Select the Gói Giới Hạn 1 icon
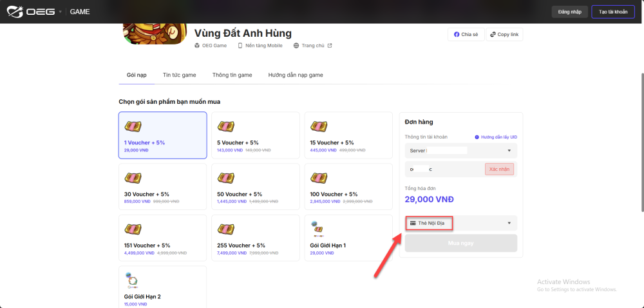The width and height of the screenshot is (644, 308). click(x=318, y=229)
